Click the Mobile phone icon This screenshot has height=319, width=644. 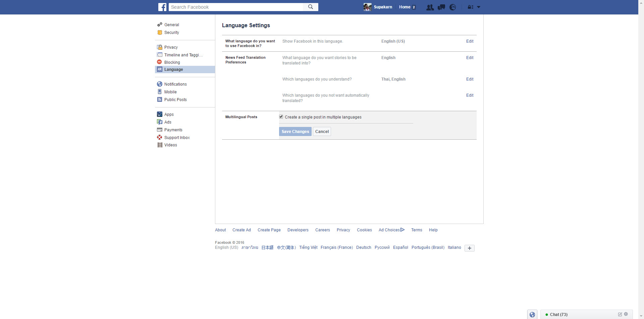tap(160, 92)
